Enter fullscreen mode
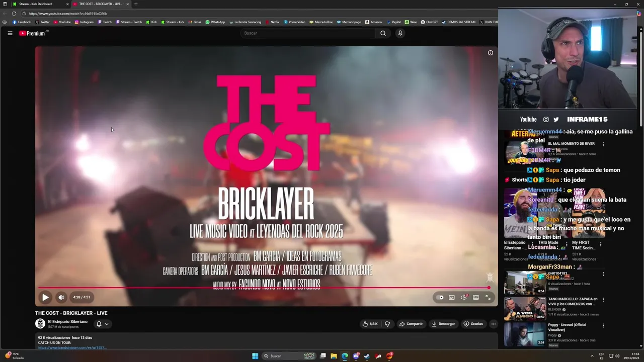 [488, 297]
